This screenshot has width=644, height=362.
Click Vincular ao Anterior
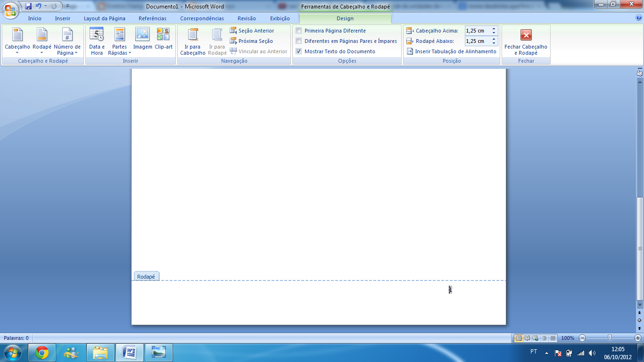(258, 51)
